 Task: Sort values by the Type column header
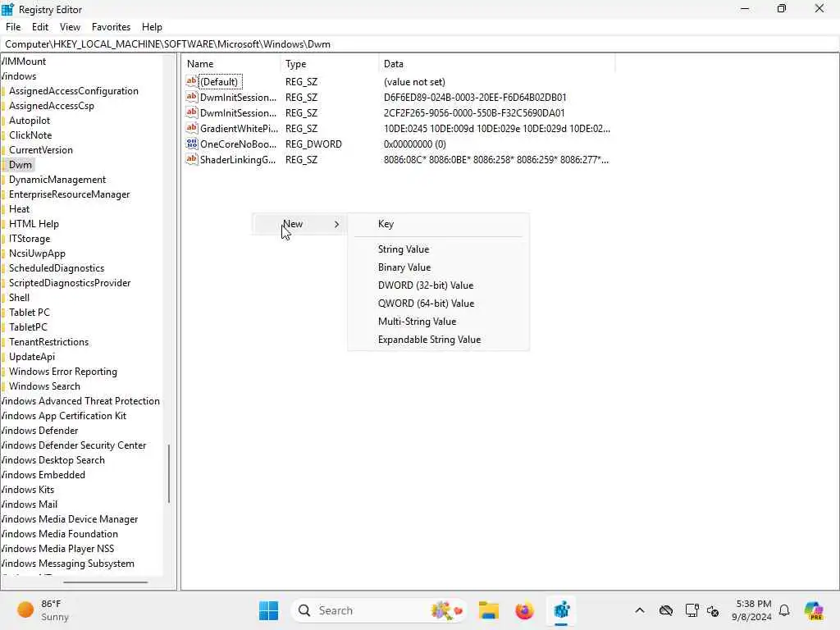[x=330, y=64]
